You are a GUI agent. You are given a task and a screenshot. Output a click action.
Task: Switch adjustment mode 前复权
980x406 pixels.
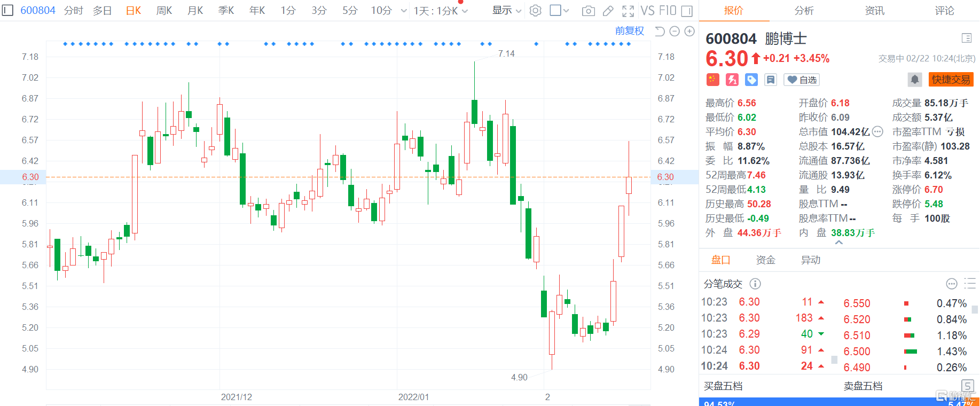point(630,31)
